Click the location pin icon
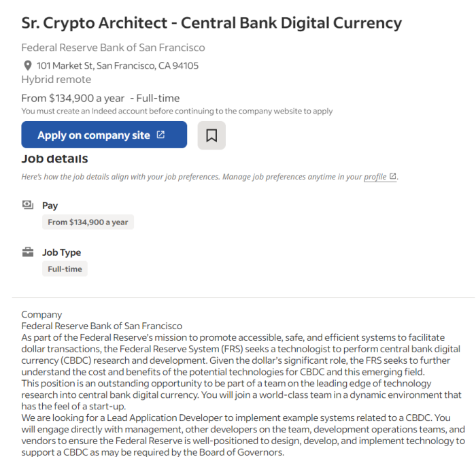The image size is (476, 457). pyautogui.click(x=28, y=65)
